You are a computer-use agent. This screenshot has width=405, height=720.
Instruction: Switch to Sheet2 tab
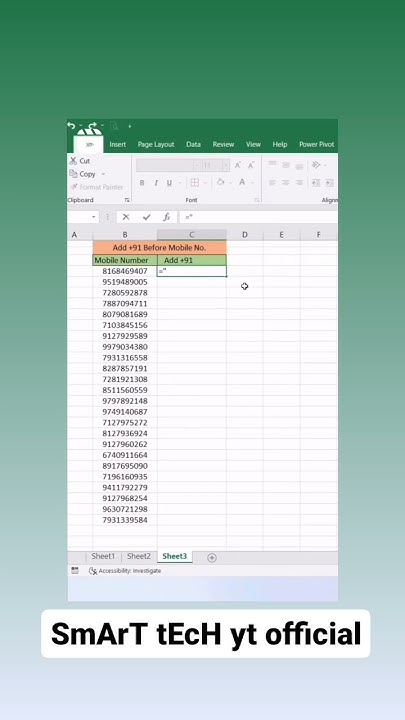tap(139, 557)
